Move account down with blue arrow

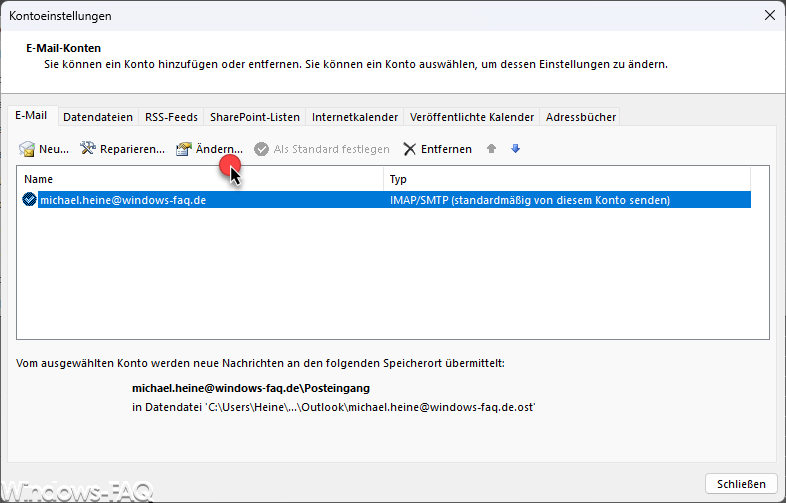click(515, 148)
